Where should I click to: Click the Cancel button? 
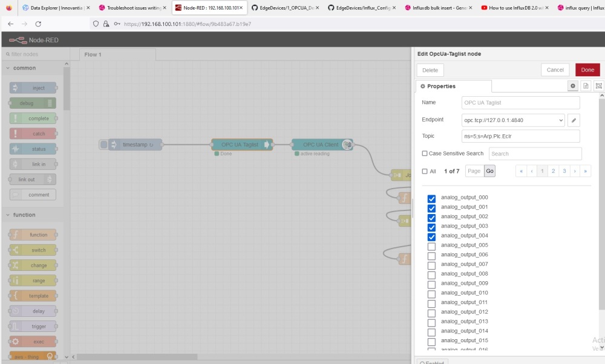555,70
